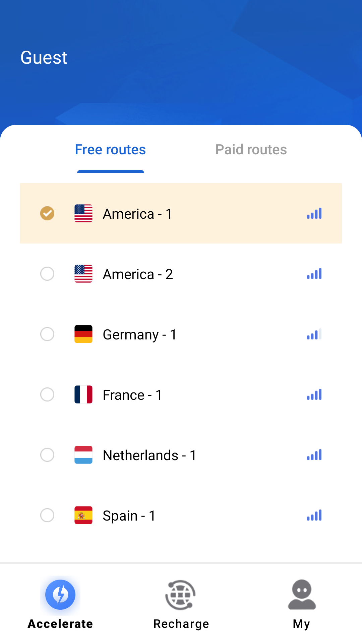Viewport: 362px width, 644px height.
Task: Open the Recharge globe icon
Action: [x=181, y=595]
